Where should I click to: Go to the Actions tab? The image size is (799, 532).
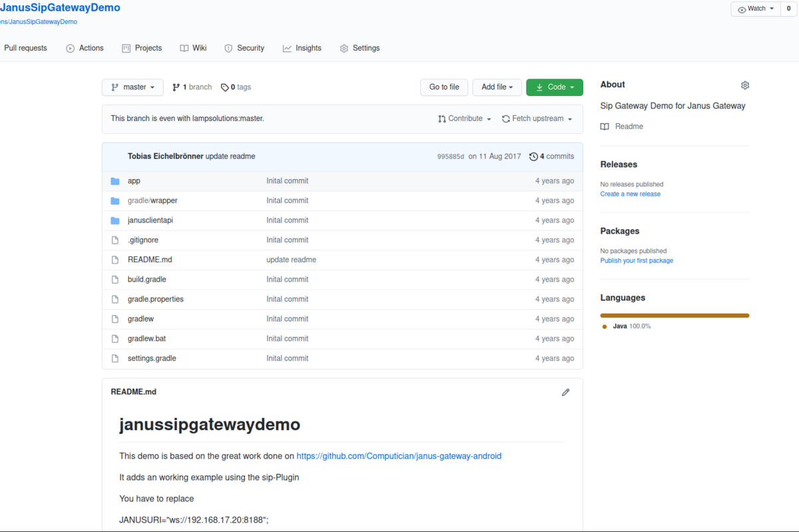coord(85,48)
